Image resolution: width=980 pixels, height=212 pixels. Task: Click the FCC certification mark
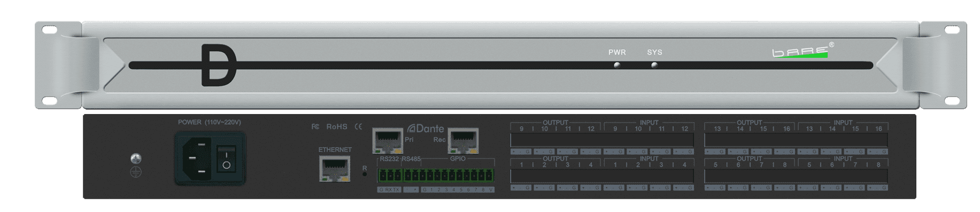(x=315, y=127)
